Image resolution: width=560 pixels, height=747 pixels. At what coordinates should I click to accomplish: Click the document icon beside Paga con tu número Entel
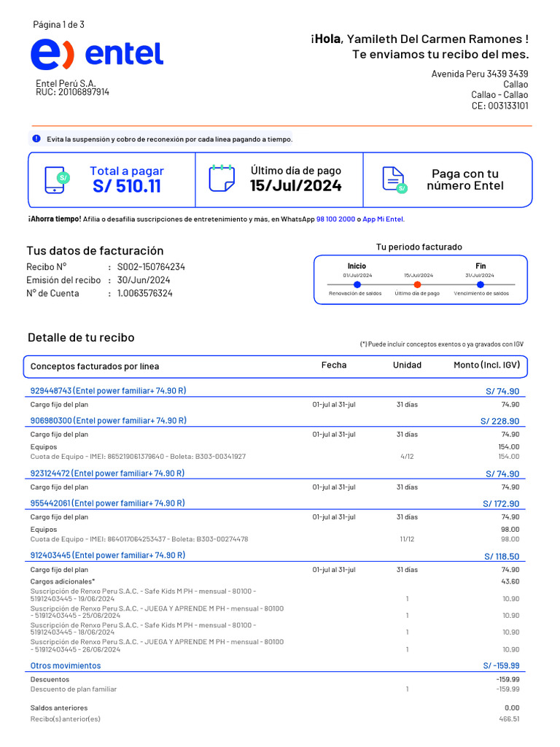click(394, 179)
